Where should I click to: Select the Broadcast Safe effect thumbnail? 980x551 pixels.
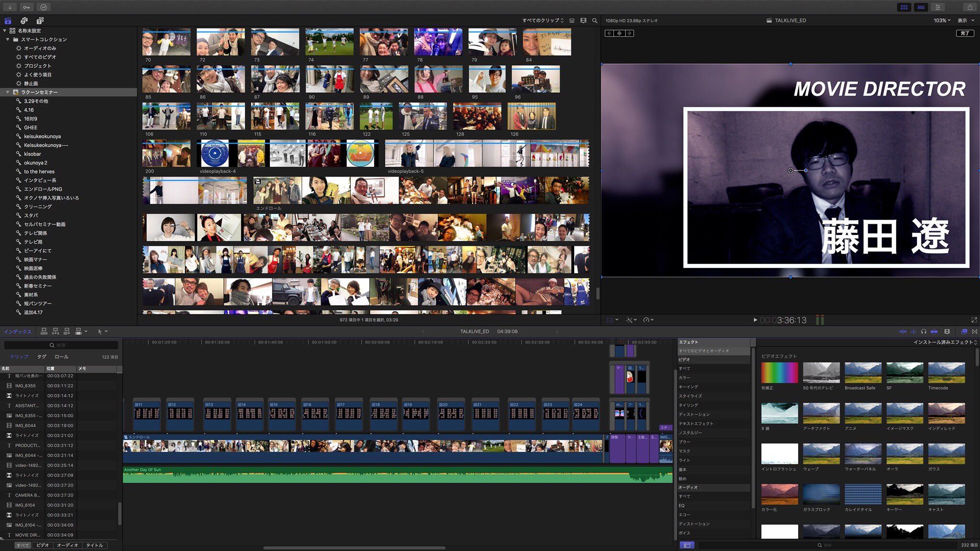click(x=863, y=373)
